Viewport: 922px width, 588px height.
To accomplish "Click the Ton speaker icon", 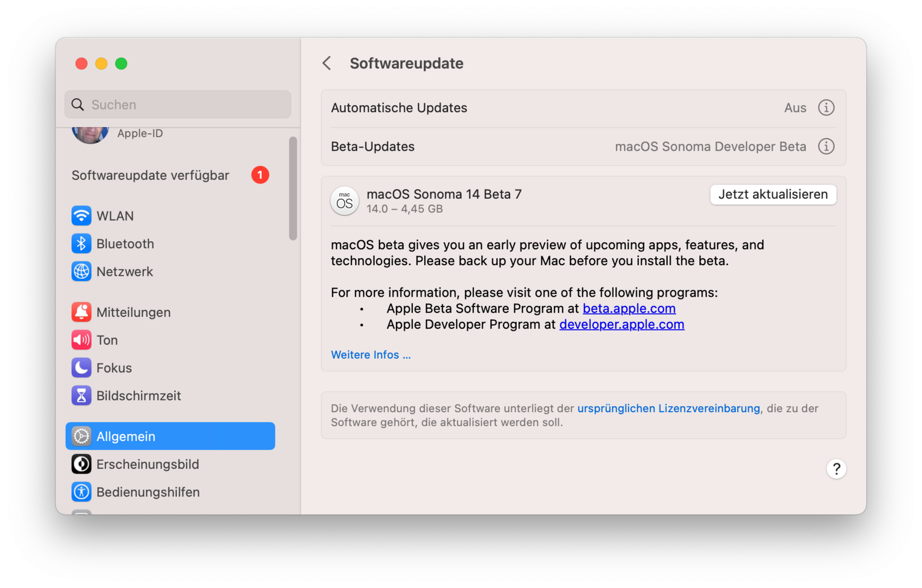I will point(81,340).
